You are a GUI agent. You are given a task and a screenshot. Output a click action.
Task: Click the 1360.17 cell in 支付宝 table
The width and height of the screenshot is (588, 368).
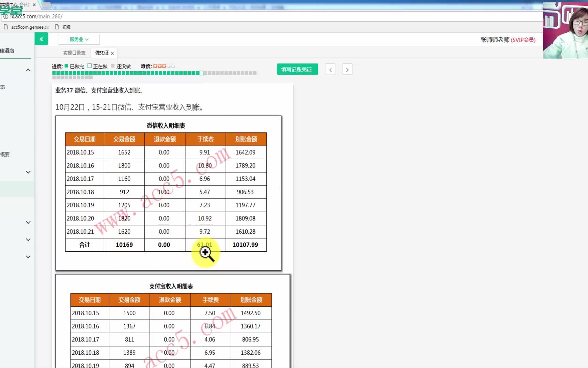(251, 326)
